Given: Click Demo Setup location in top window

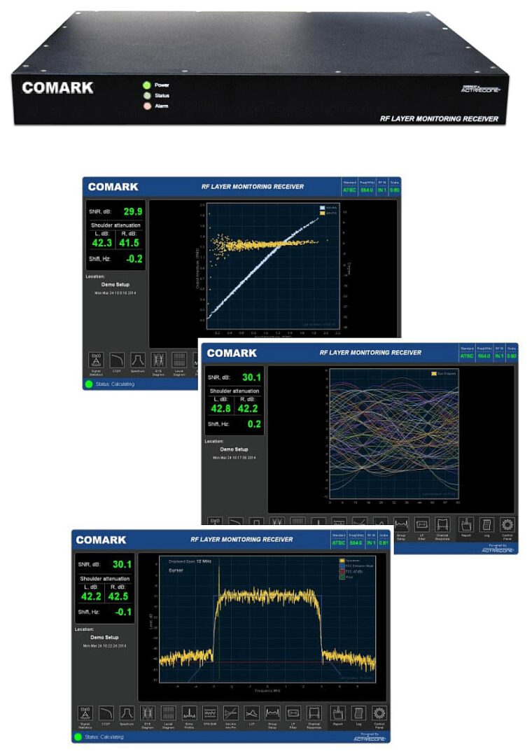Looking at the screenshot, I should click(115, 284).
